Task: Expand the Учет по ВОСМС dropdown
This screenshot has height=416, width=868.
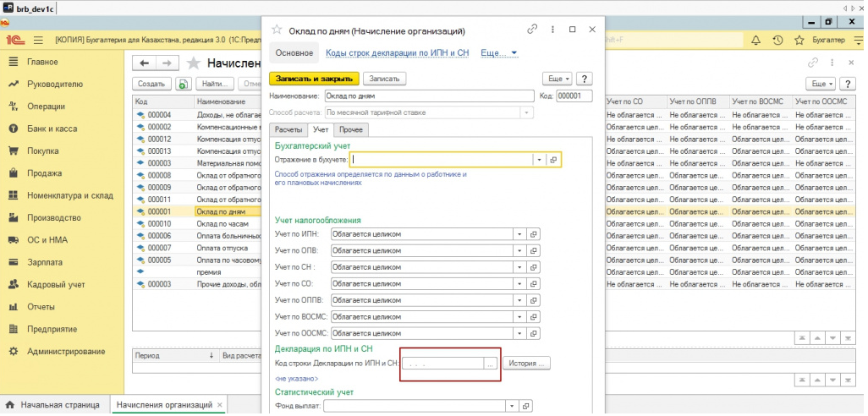Action: point(519,317)
